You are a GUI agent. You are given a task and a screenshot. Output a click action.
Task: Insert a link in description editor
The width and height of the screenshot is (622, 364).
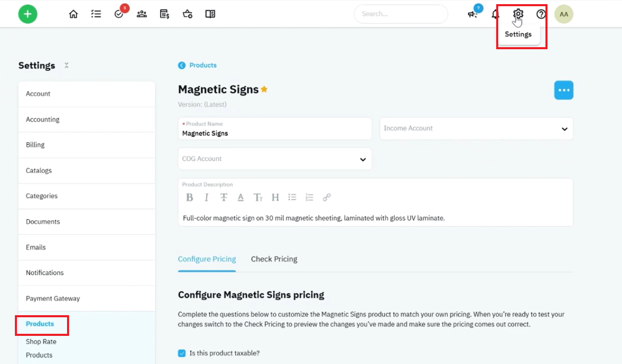[327, 197]
